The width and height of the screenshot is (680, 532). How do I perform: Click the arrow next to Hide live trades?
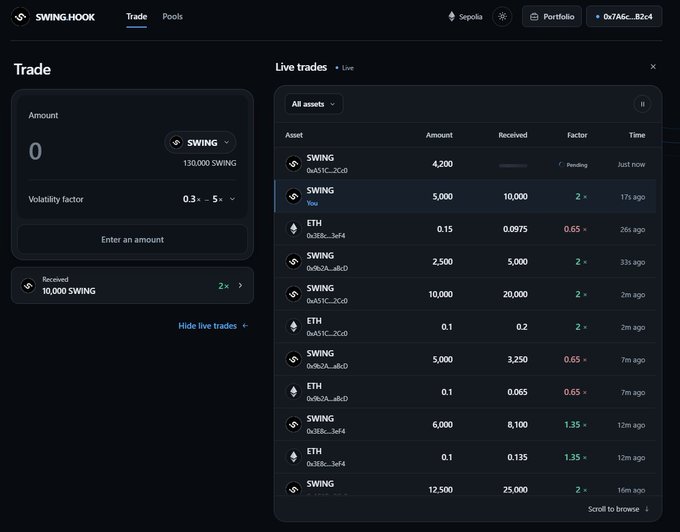coord(245,326)
